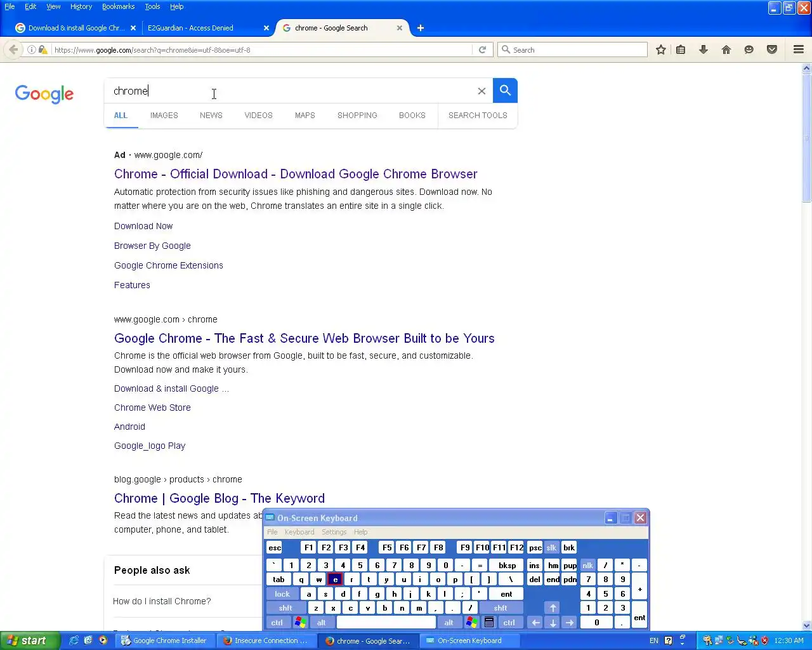Switch to the VIDEOS search tab
This screenshot has height=650, width=812.
coord(258,115)
